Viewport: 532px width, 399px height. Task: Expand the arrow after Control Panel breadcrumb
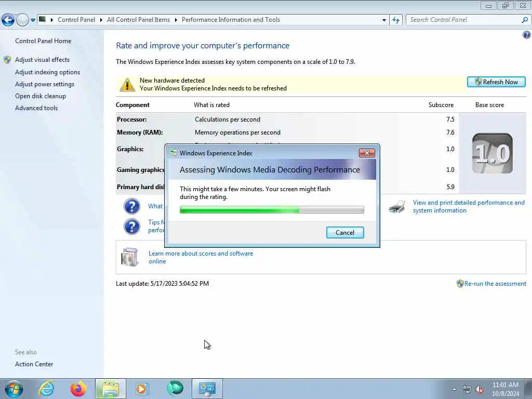[x=101, y=20]
